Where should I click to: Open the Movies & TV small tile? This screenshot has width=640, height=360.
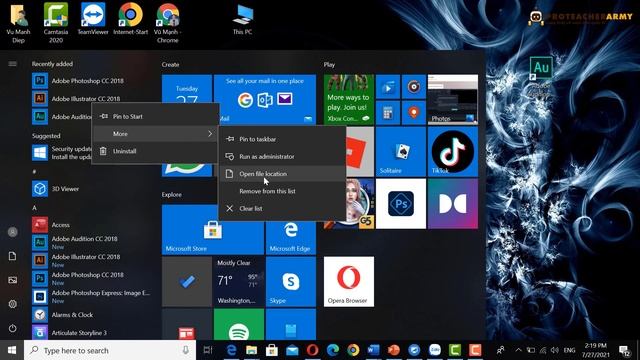[x=388, y=87]
